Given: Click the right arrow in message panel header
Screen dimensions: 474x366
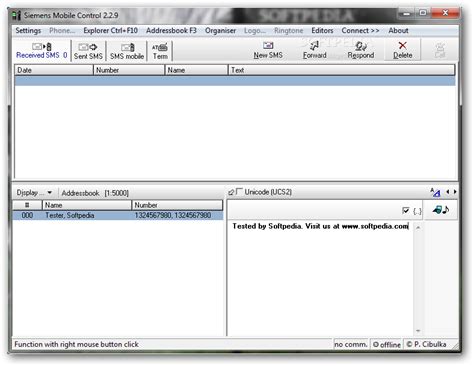Looking at the screenshot, I should point(455,192).
